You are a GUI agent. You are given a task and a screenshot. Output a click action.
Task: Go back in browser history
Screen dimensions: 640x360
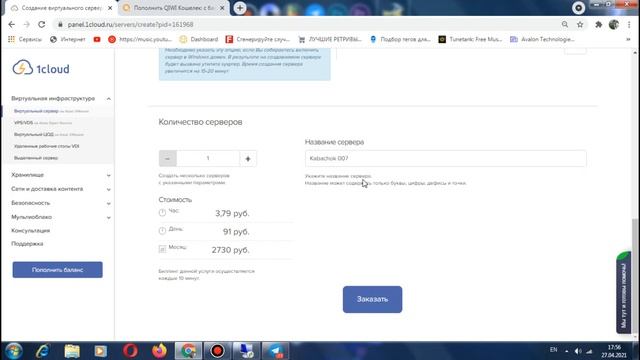(x=11, y=24)
